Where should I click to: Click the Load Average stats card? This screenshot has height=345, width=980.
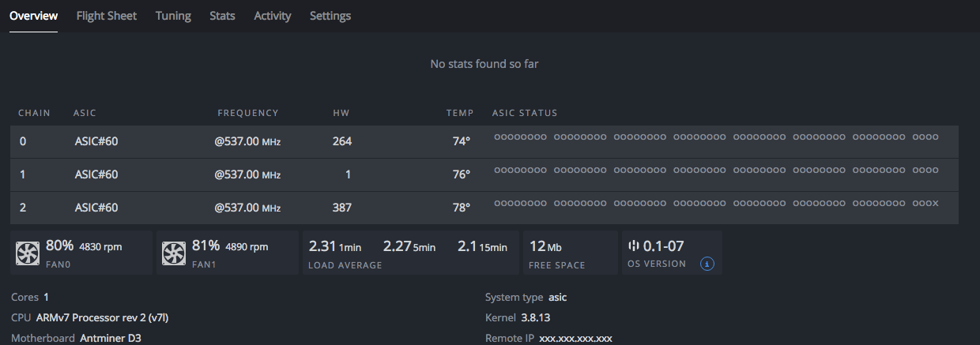pos(409,253)
